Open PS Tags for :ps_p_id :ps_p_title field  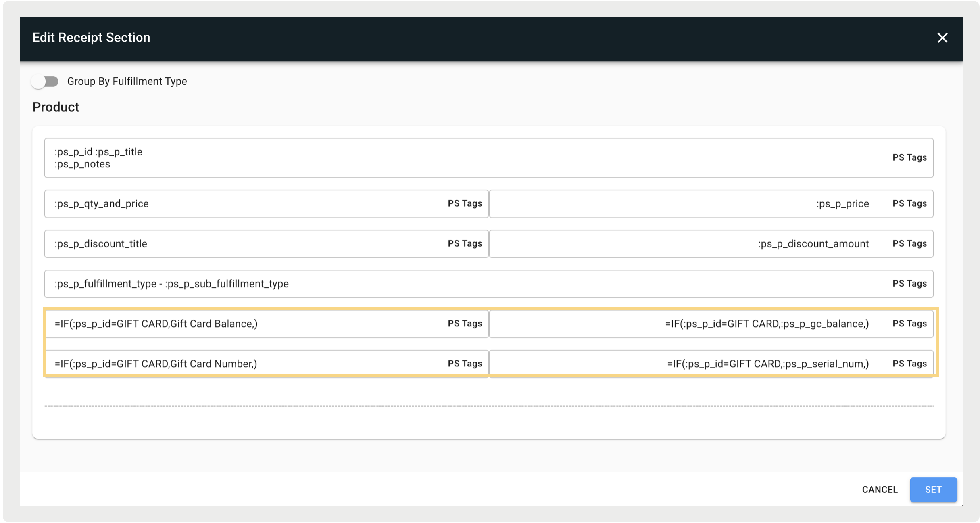pos(909,157)
